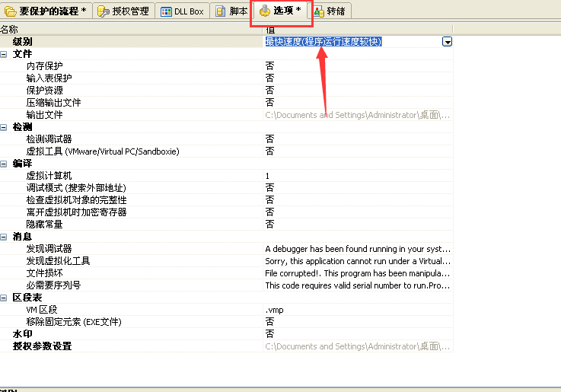Toggle the 内存保护 value 否
561x392 pixels.
tap(269, 66)
